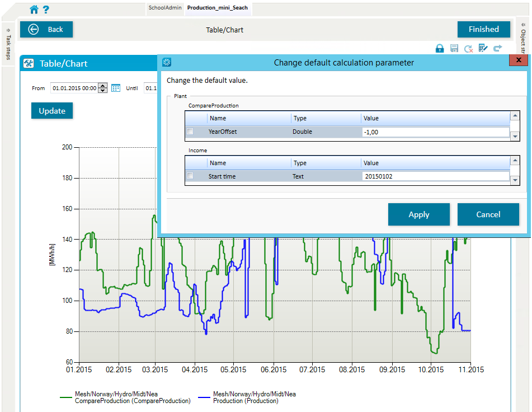The image size is (532, 412).
Task: Increment the From date spinner up arrow
Action: [x=102, y=86]
